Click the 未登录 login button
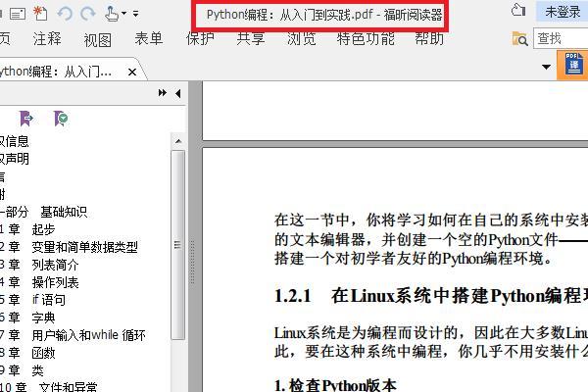 [x=563, y=12]
